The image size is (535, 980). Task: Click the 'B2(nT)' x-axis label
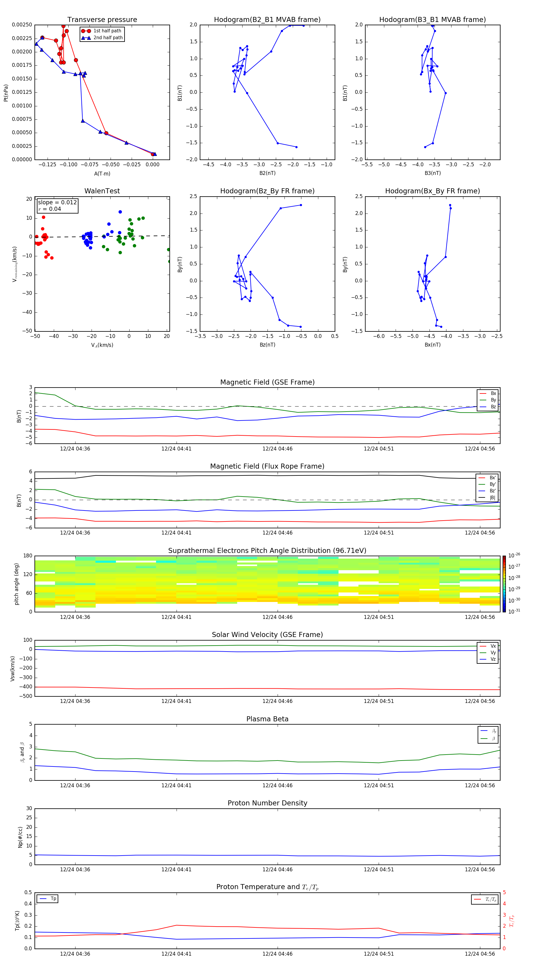pyautogui.click(x=267, y=173)
